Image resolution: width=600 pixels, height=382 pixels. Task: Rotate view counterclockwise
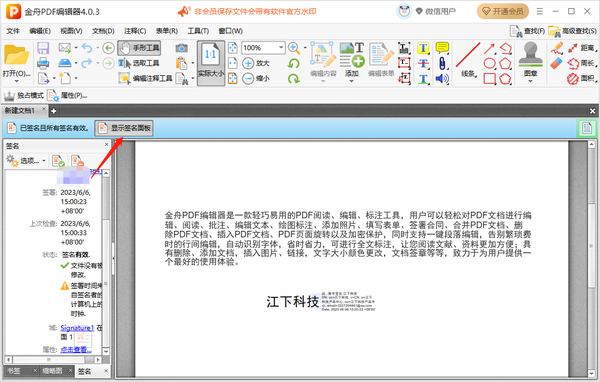pos(294,63)
